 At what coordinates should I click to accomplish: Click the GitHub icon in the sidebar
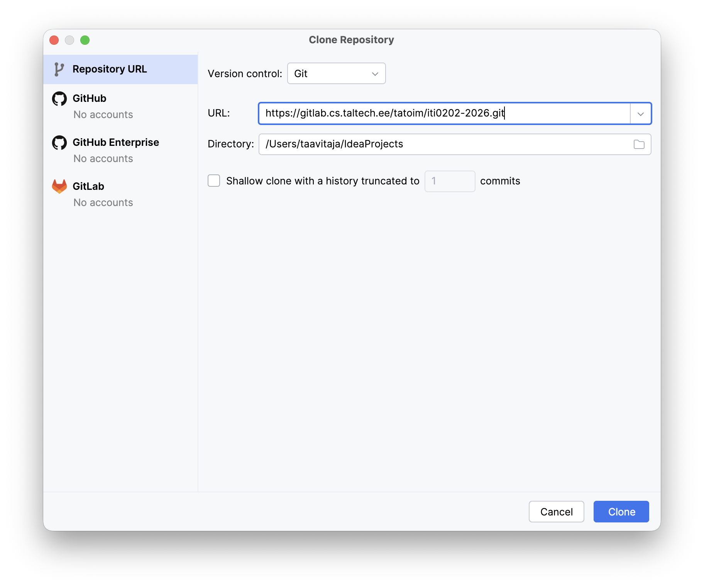click(59, 98)
